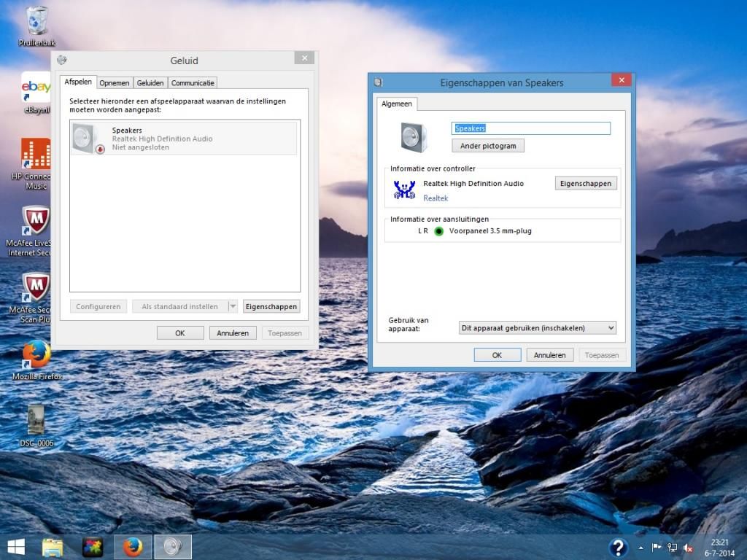Open File Explorer from the taskbar
This screenshot has height=560, width=747.
[x=53, y=547]
